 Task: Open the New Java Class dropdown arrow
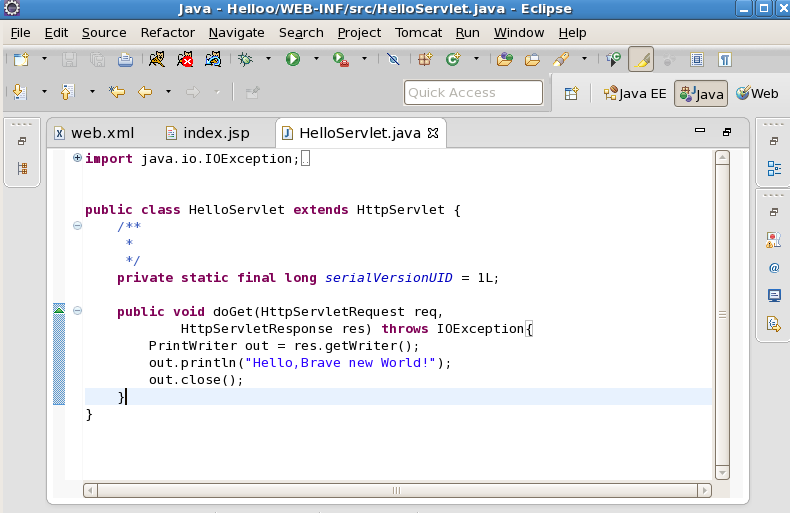click(x=476, y=59)
